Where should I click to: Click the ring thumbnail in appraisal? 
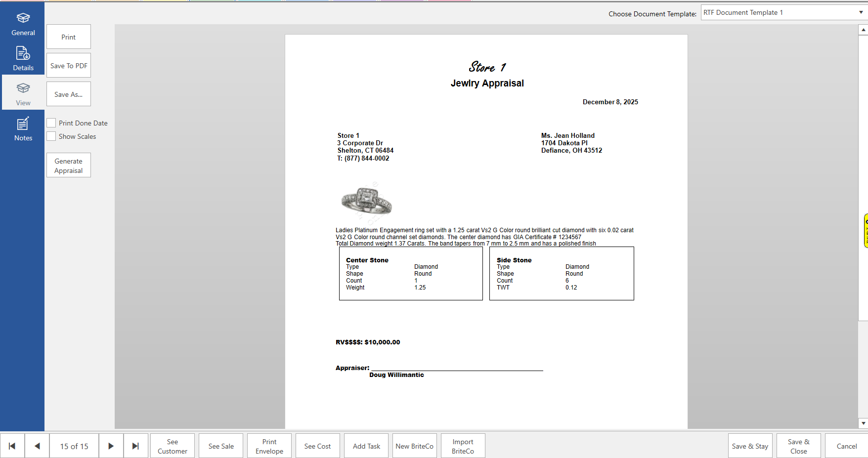click(366, 201)
